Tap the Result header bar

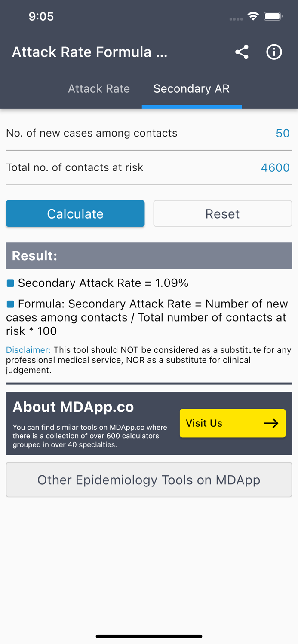click(149, 255)
